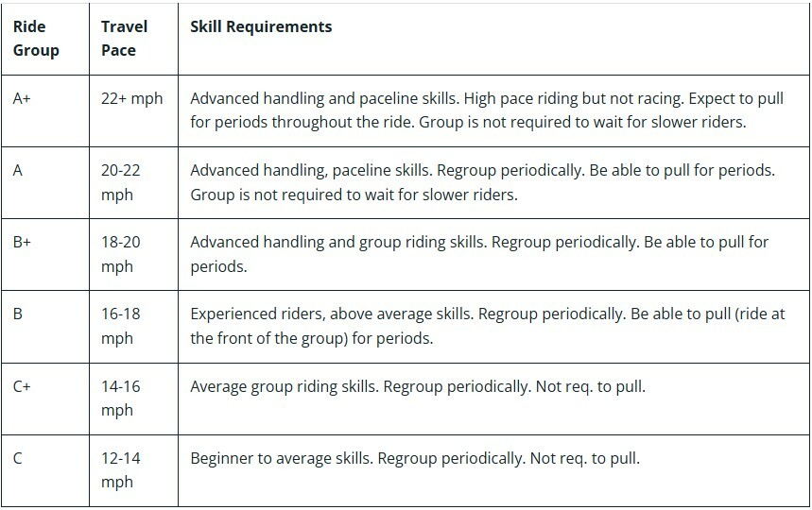Click the C ride group cell
The height and width of the screenshot is (510, 812).
tap(19, 458)
